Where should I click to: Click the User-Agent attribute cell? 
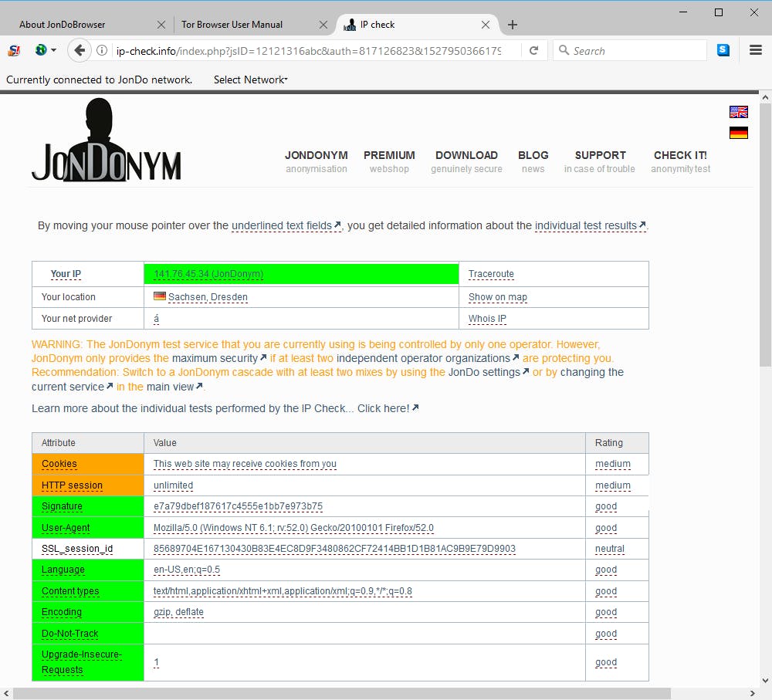88,528
